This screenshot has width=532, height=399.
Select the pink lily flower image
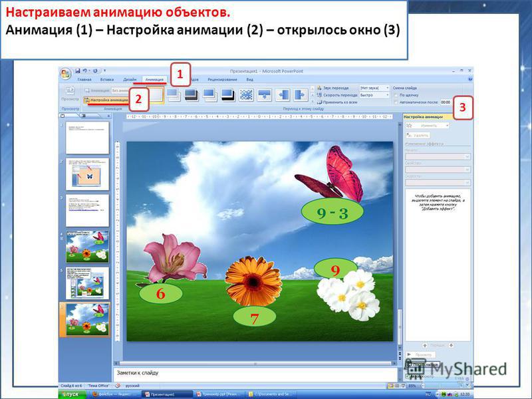173,259
